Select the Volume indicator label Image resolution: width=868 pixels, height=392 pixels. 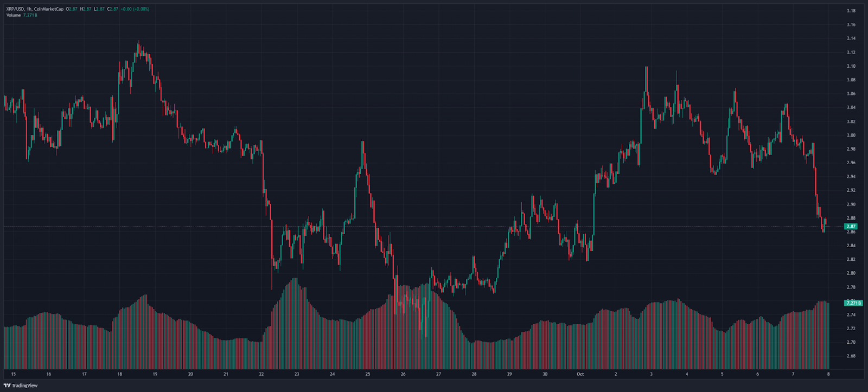tap(14, 15)
